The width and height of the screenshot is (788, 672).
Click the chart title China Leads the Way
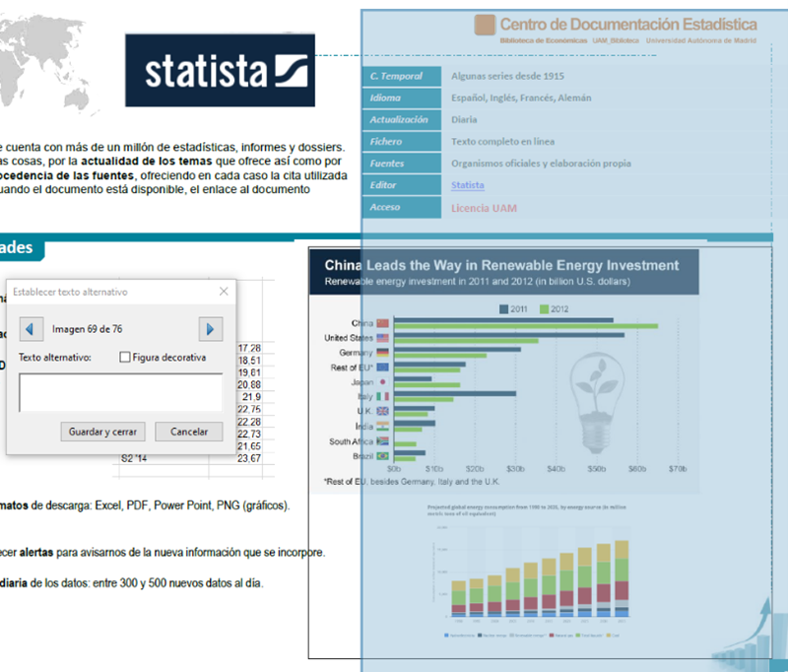(x=501, y=265)
